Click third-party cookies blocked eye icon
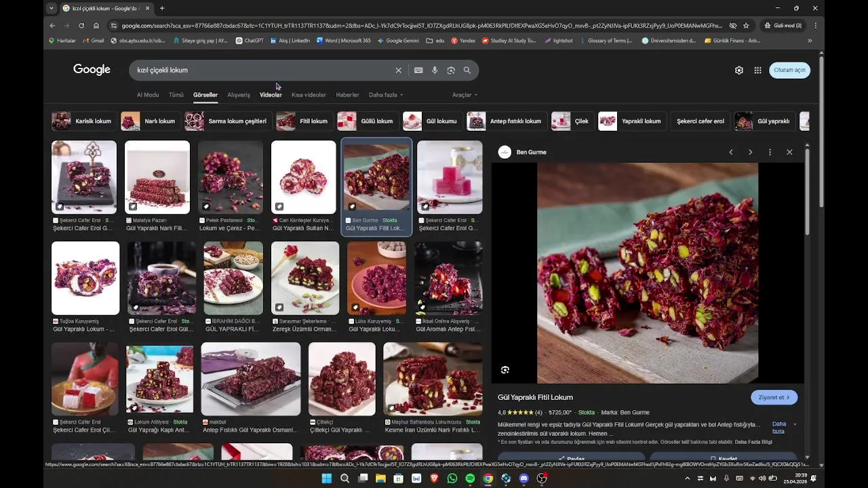Image resolution: width=868 pixels, height=488 pixels. (733, 26)
